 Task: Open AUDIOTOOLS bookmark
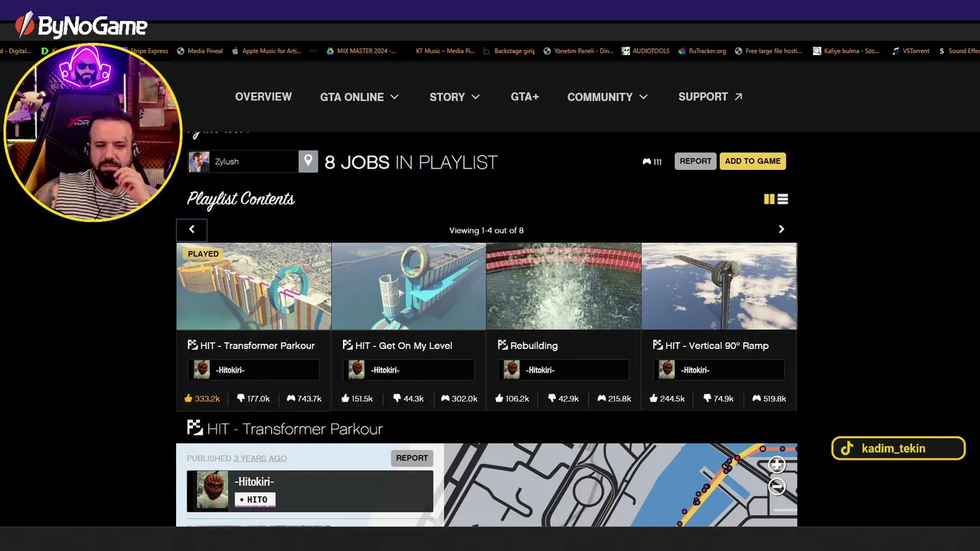645,51
